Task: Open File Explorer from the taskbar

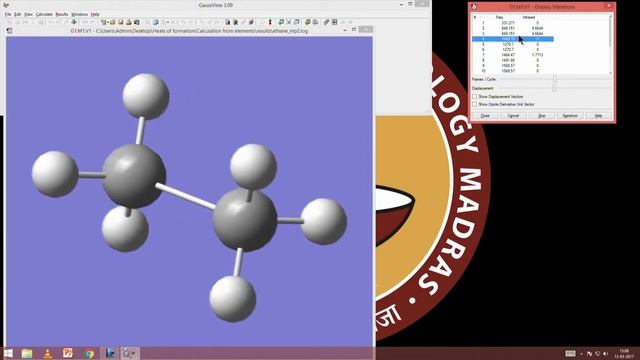Action: (x=27, y=353)
